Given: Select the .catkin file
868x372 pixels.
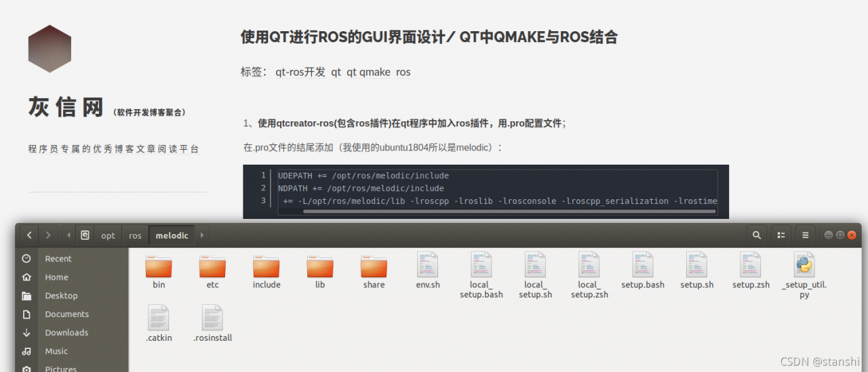Looking at the screenshot, I should pos(159,324).
